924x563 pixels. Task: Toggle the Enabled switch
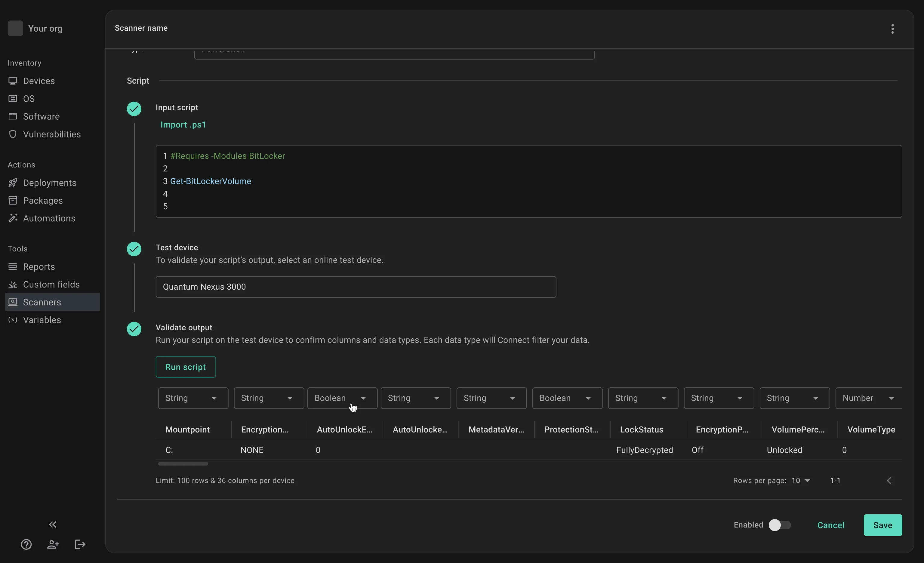(x=779, y=525)
